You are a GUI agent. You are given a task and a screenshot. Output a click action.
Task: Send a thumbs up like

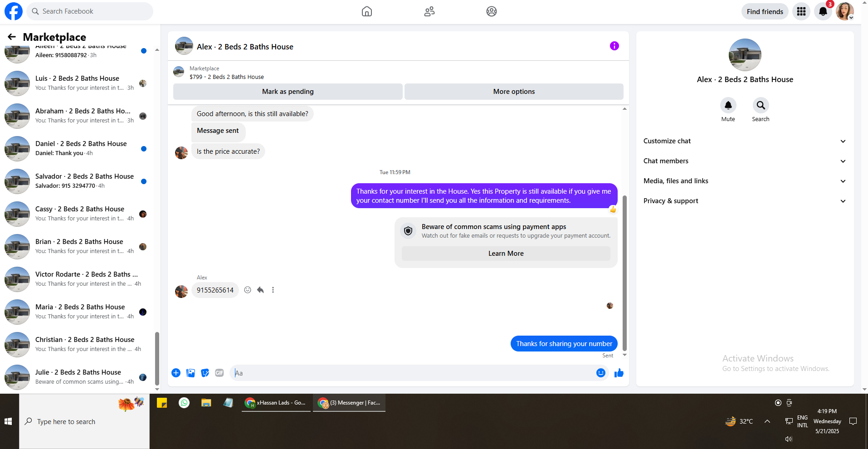click(x=619, y=373)
